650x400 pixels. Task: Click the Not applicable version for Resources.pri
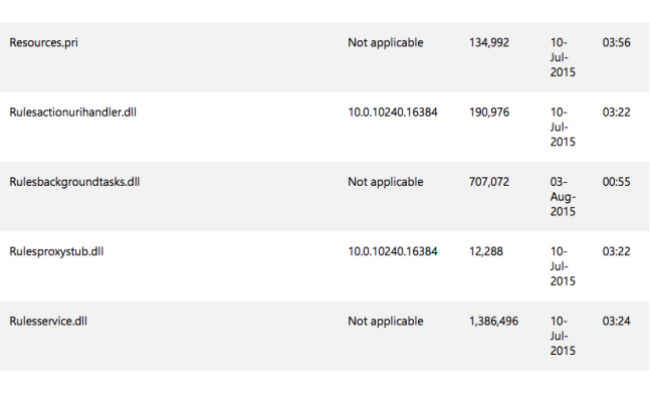pos(386,43)
